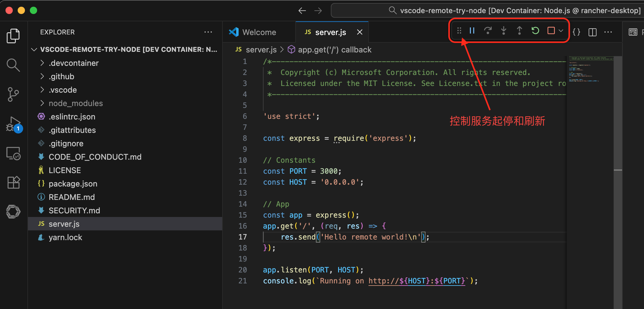Collapse the VSCODE-REMOTE-TRY-NODE root folder
The image size is (644, 309).
coord(34,50)
